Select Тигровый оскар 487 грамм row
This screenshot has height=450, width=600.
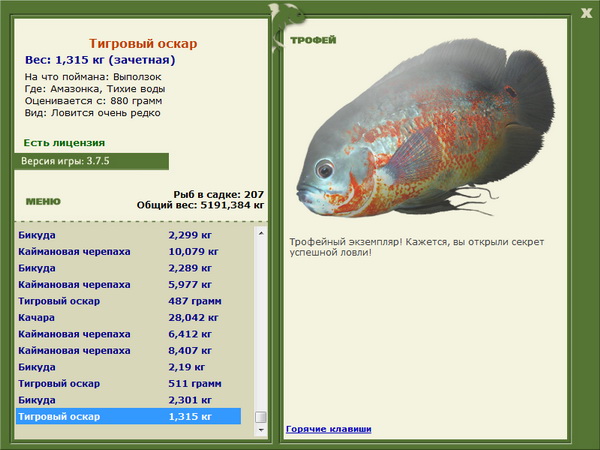(129, 301)
